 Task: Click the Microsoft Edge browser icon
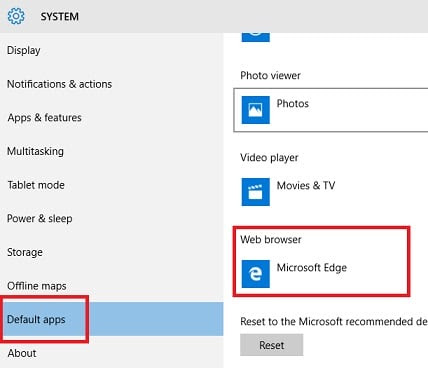click(x=256, y=274)
